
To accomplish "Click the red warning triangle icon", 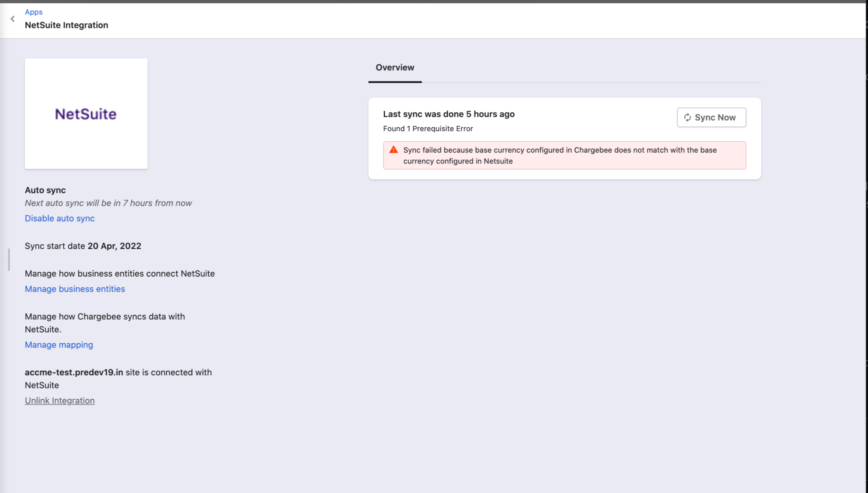I will [x=394, y=150].
